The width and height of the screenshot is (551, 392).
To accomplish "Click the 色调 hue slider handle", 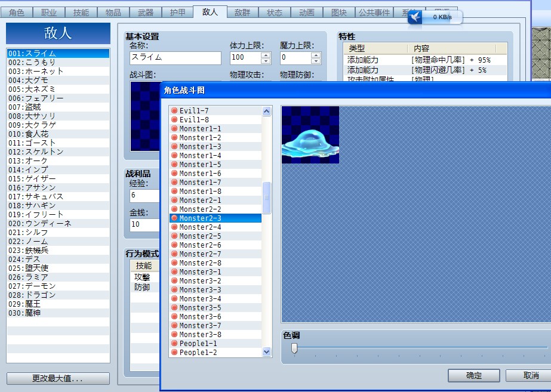I will coord(294,348).
